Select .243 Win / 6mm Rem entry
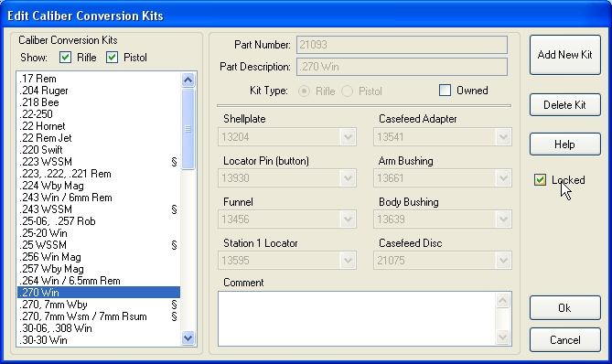 99,198
